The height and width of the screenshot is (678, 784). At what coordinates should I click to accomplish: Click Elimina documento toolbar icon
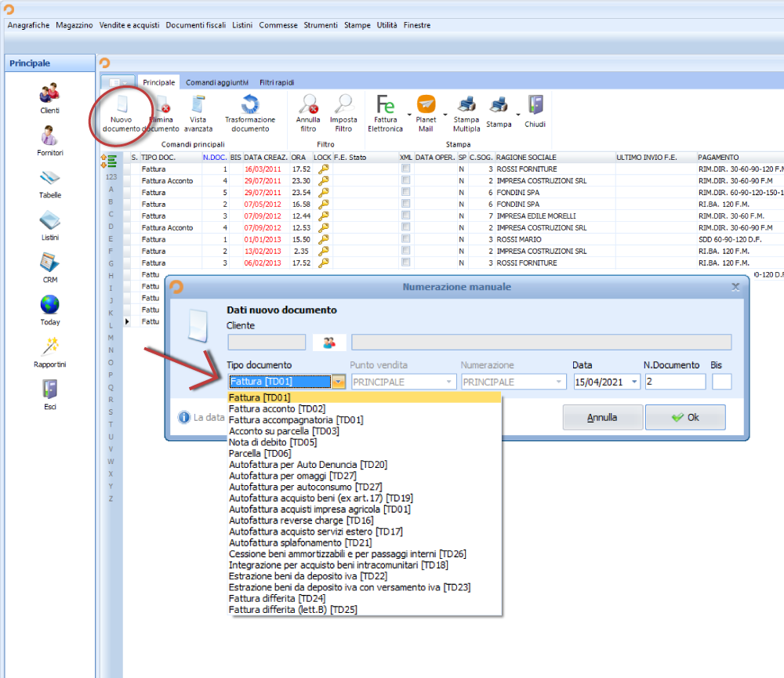click(x=164, y=114)
